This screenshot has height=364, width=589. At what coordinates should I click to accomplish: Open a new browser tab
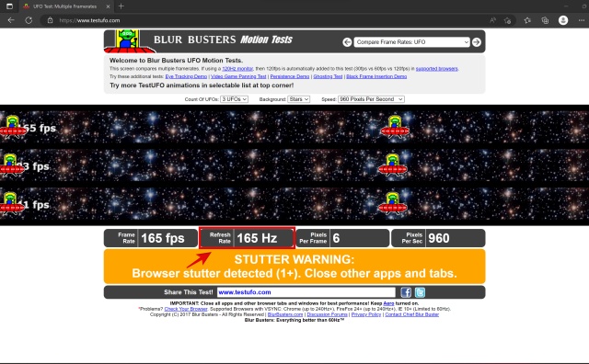pyautogui.click(x=121, y=6)
